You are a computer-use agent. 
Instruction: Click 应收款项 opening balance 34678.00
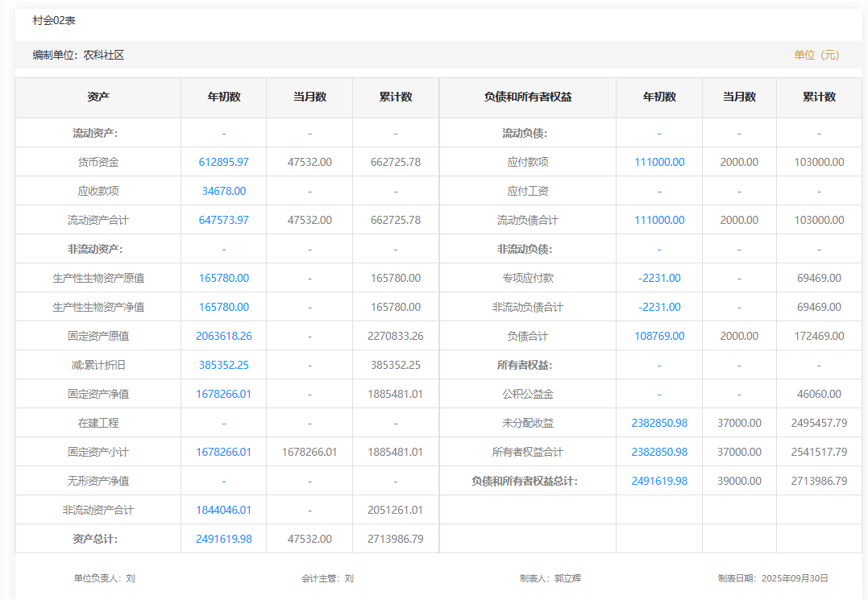223,191
